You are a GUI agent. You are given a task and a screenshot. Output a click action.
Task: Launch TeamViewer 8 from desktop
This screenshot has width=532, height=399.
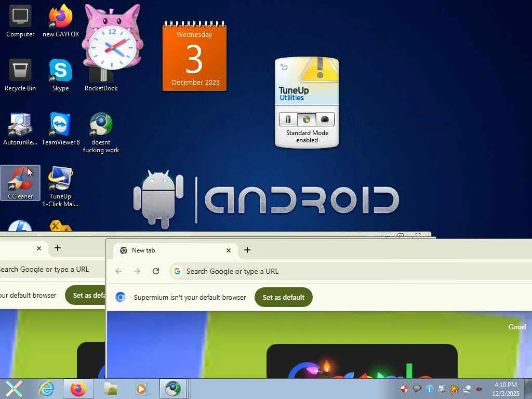pyautogui.click(x=60, y=129)
